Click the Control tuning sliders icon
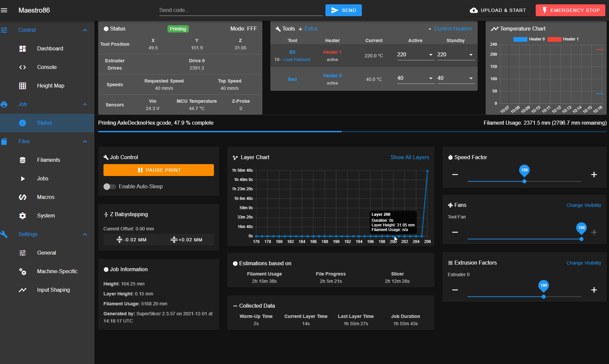Screen dimensions: 609x364 4,30
